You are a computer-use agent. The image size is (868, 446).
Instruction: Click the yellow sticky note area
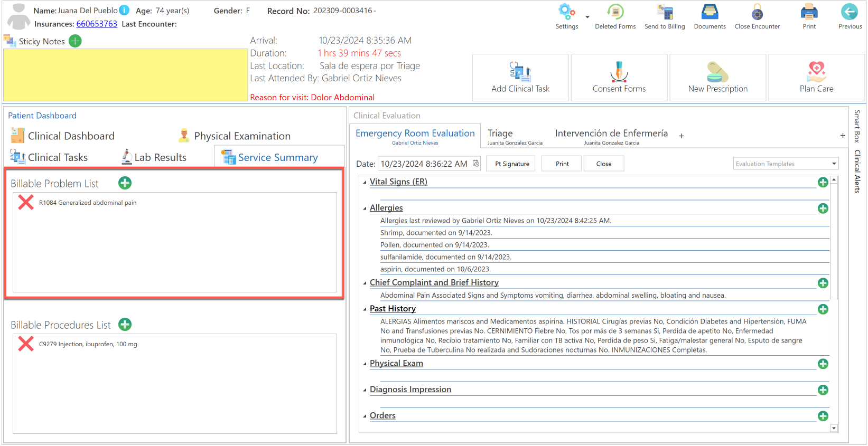126,75
